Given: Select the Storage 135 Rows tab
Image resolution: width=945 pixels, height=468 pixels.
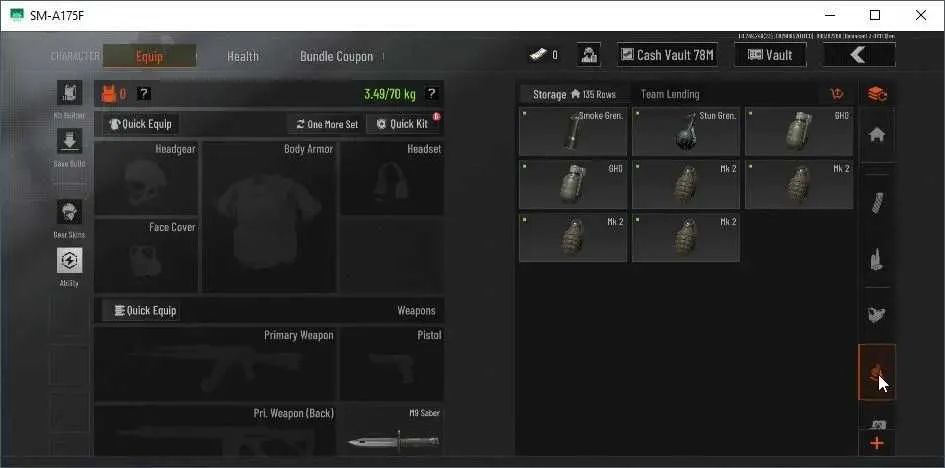Looking at the screenshot, I should (574, 94).
